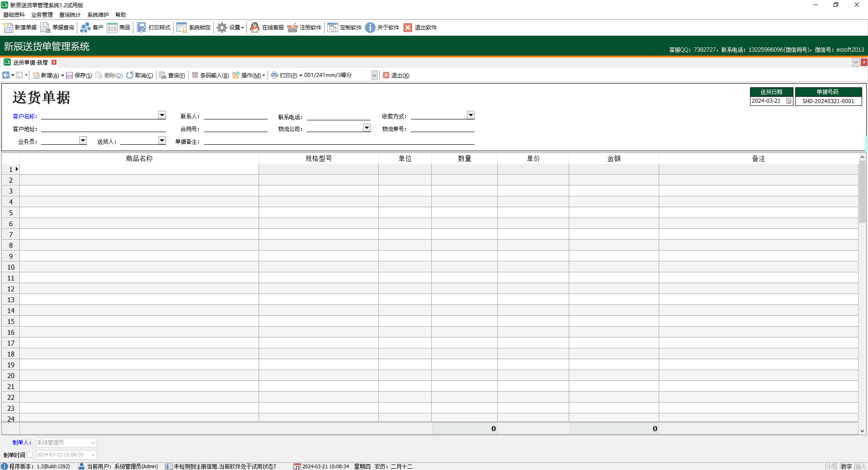Viewport: 868px width, 470px height.
Task: Click the first row 商品名称 cell
Action: coord(139,169)
